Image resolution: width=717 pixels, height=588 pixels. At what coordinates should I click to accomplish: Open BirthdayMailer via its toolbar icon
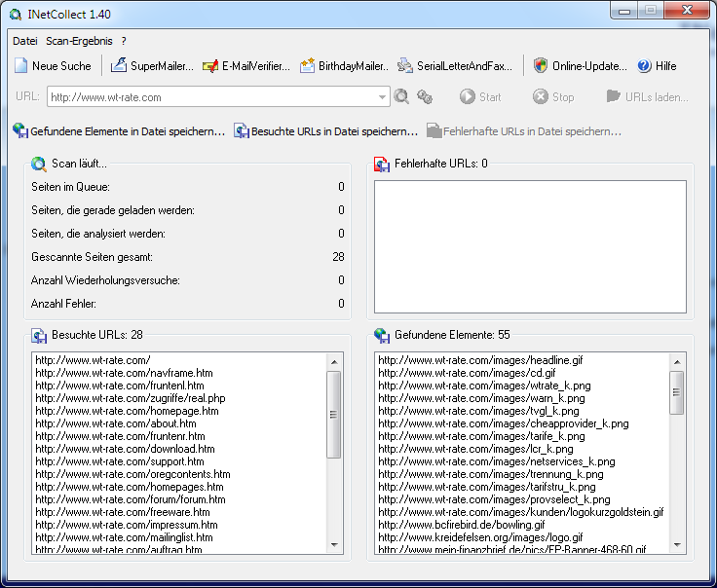pos(307,66)
